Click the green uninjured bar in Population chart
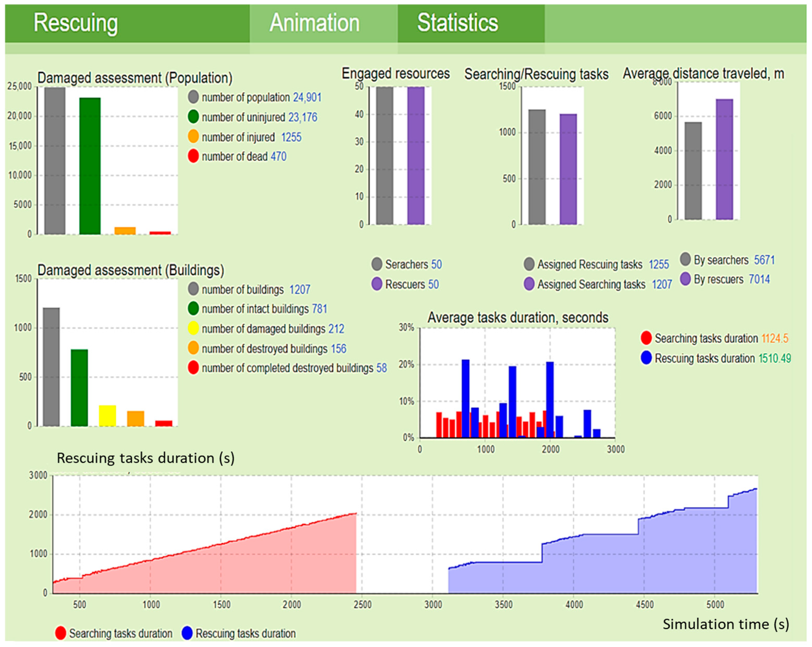The height and width of the screenshot is (647, 812). tap(90, 166)
